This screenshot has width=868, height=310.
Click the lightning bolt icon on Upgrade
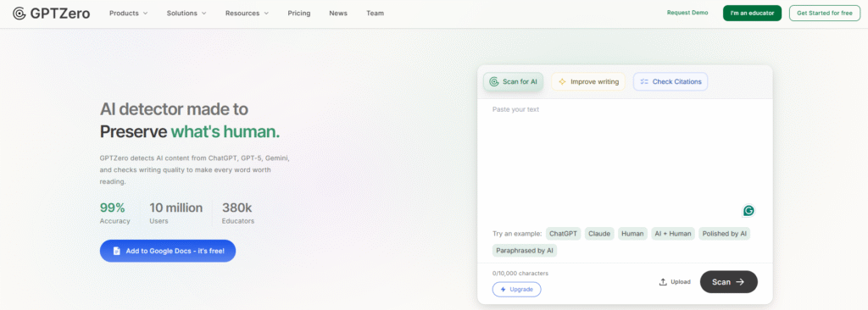503,290
